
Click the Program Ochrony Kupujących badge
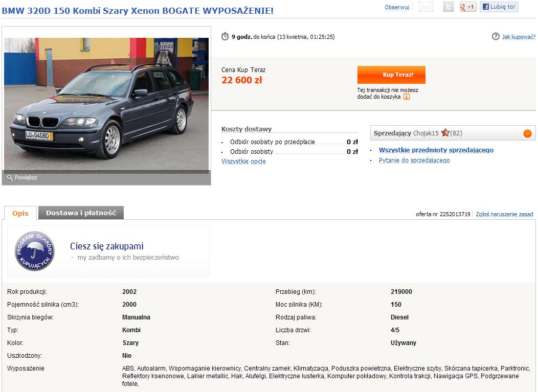[34, 251]
